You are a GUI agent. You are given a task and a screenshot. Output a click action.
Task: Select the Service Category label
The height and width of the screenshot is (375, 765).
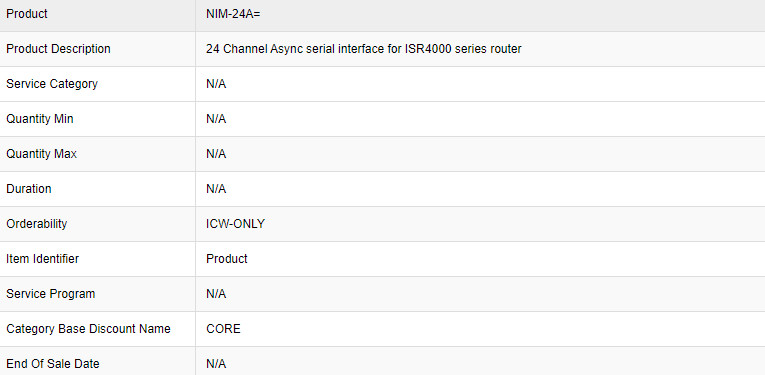point(52,84)
